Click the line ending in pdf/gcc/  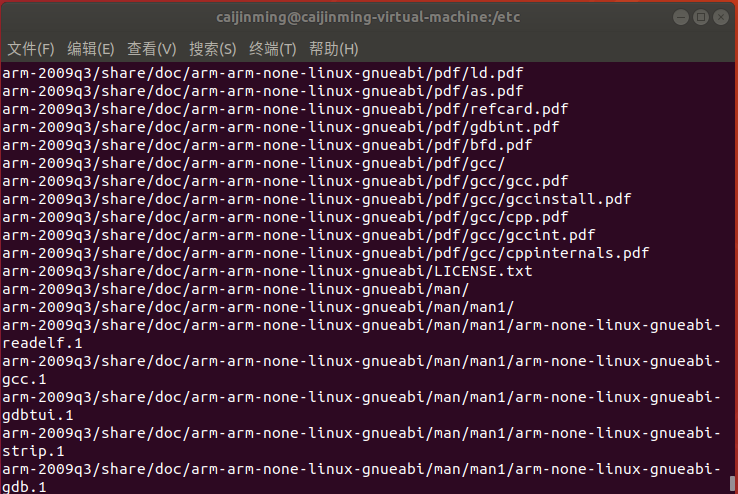pyautogui.click(x=254, y=163)
